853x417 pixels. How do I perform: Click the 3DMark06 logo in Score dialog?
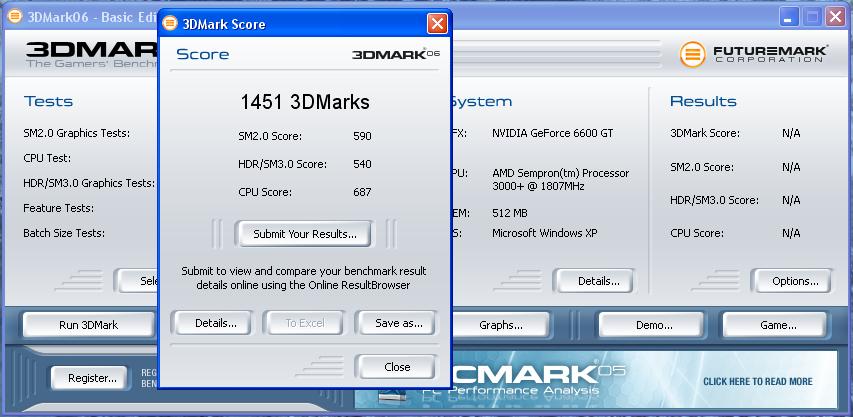pyautogui.click(x=395, y=54)
